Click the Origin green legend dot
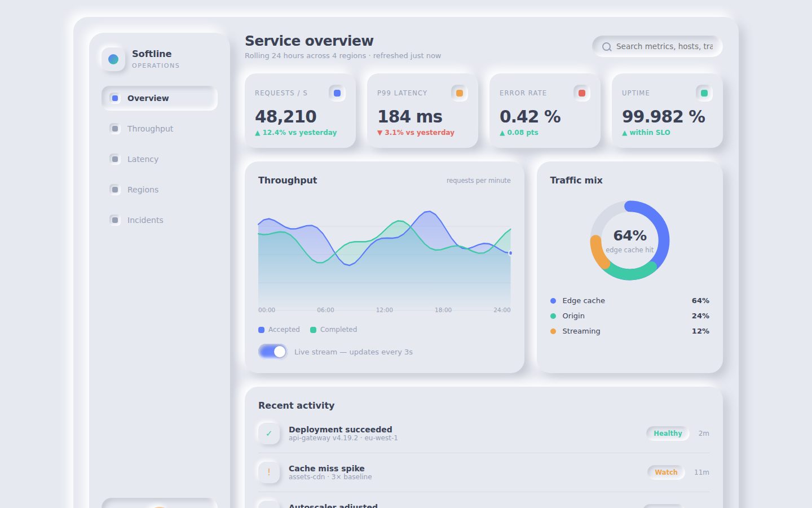 coord(553,316)
